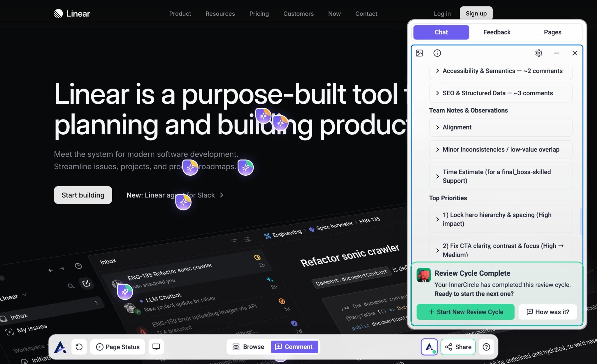The image size is (597, 364).
Task: Click Start New Review Cycle button
Action: (x=465, y=312)
